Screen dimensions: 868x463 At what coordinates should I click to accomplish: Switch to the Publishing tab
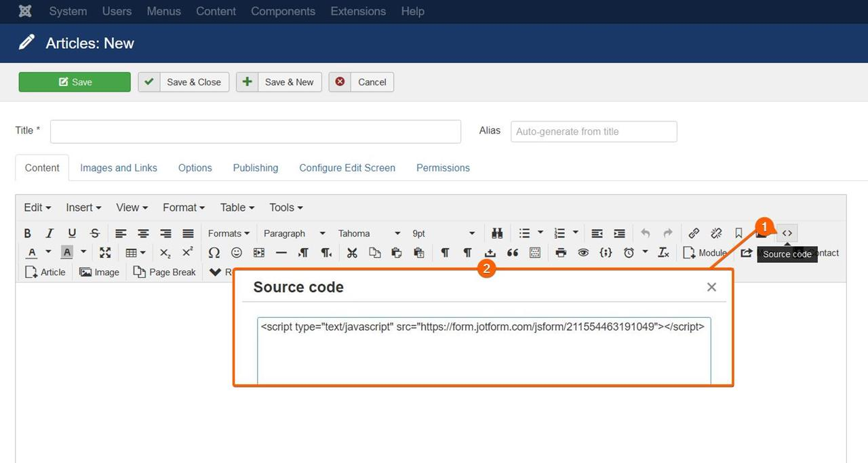point(256,167)
